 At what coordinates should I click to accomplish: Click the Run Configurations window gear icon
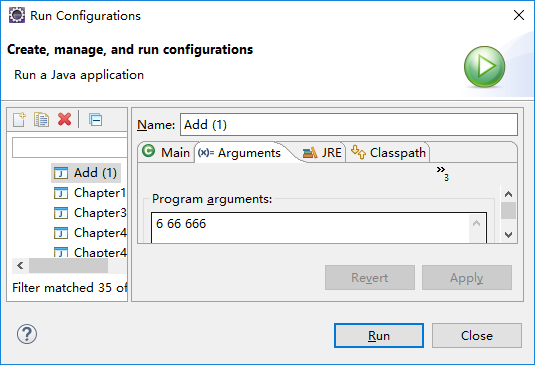click(x=17, y=16)
